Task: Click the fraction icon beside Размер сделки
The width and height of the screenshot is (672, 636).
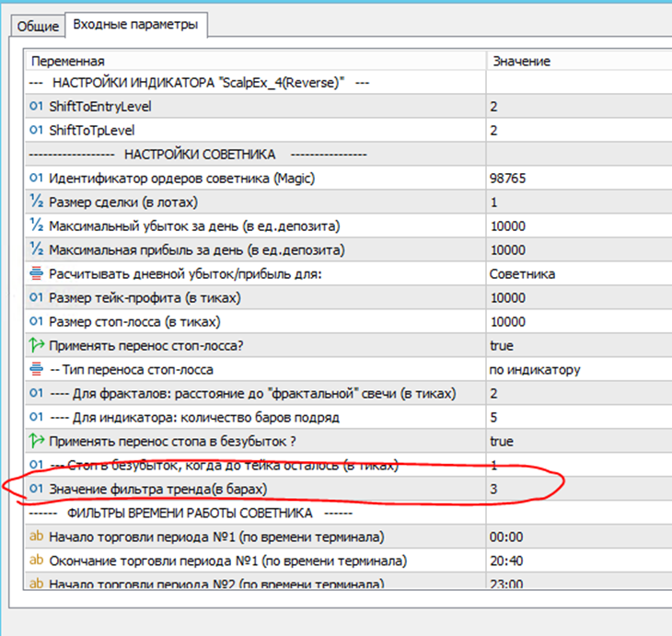Action: pos(37,201)
